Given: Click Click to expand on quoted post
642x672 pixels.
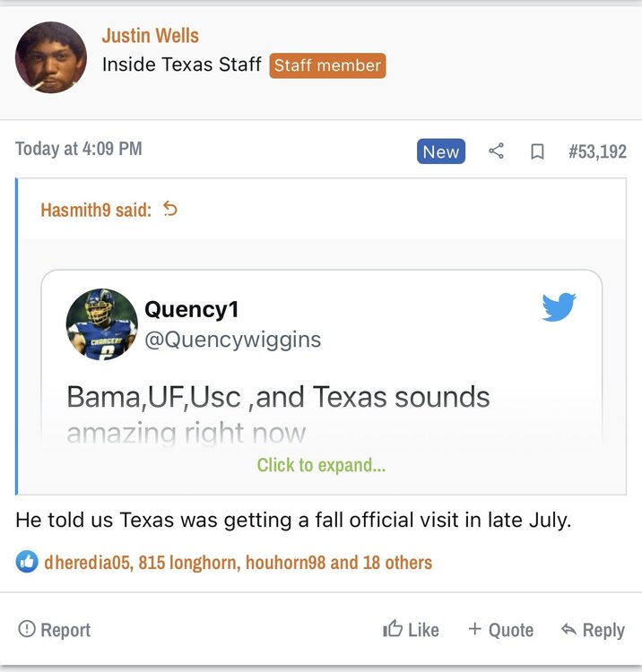Looking at the screenshot, I should pos(321,465).
